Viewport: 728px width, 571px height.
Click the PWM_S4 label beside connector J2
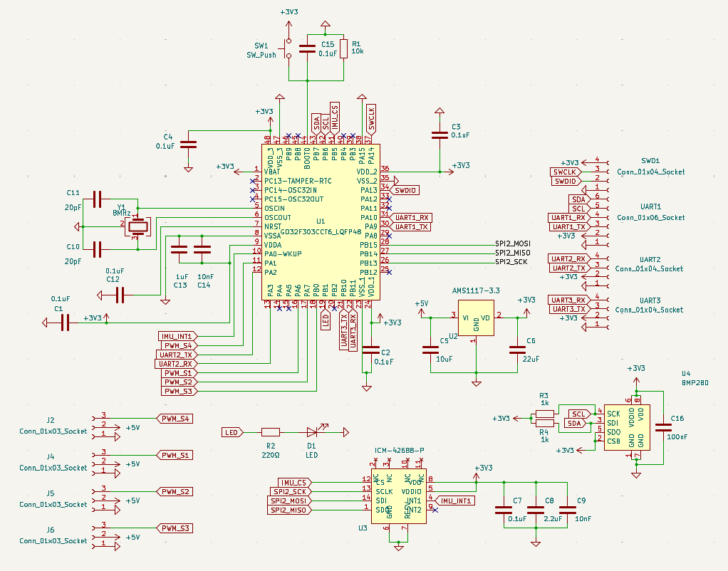click(x=175, y=418)
